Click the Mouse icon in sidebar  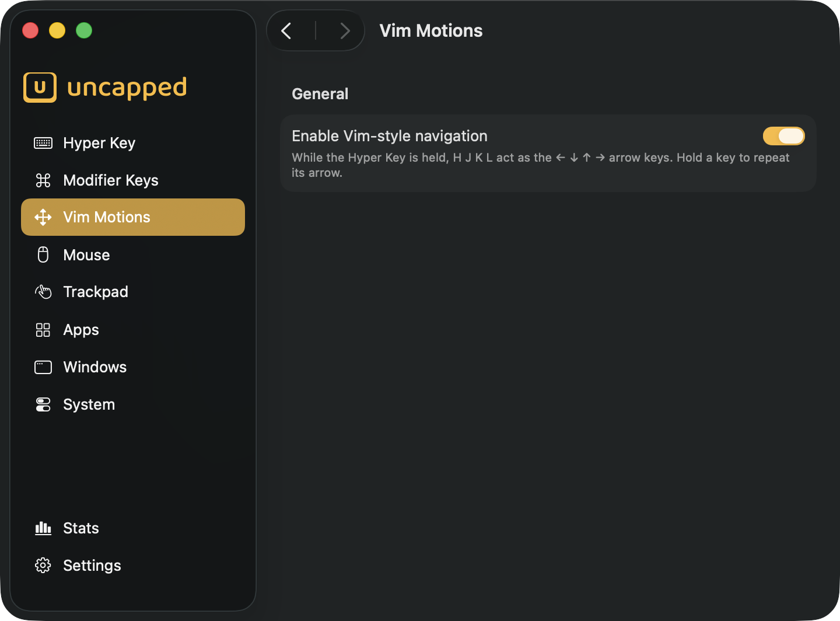click(43, 254)
